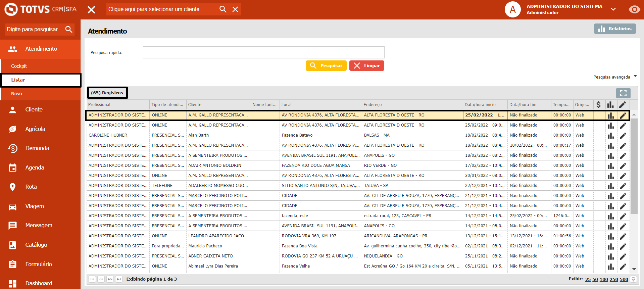Screen dimensions: 644x289
Task: Expand the administrator user menu chevron
Action: coord(613,9)
